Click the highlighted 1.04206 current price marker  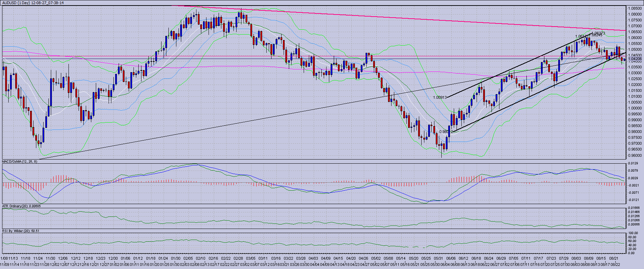[634, 59]
